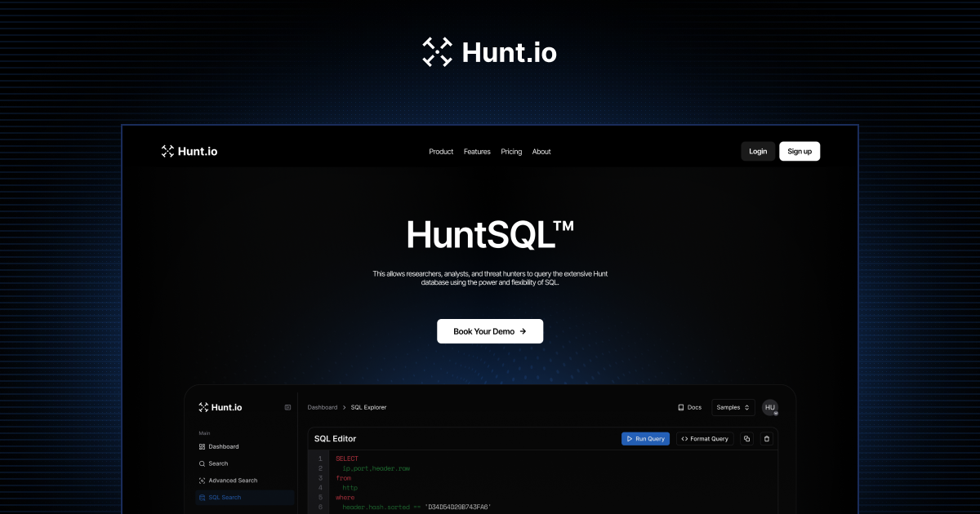
Task: Click the arrow inside Book Your Demo
Action: [x=523, y=331]
